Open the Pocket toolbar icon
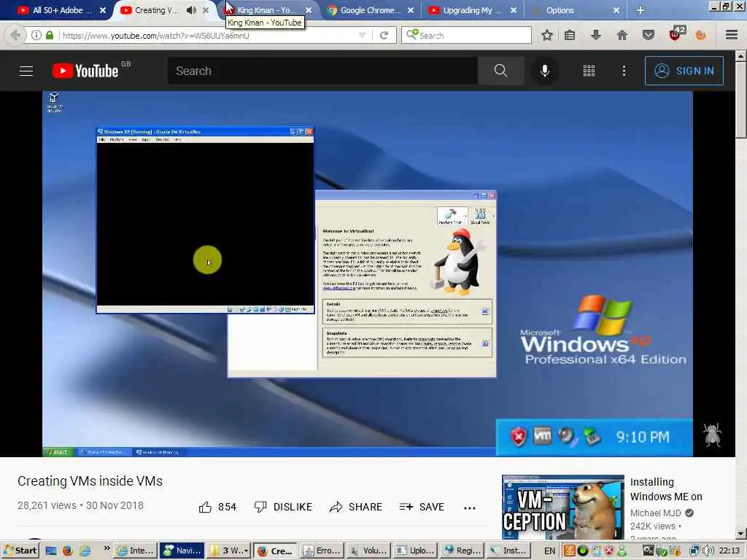 tap(649, 35)
